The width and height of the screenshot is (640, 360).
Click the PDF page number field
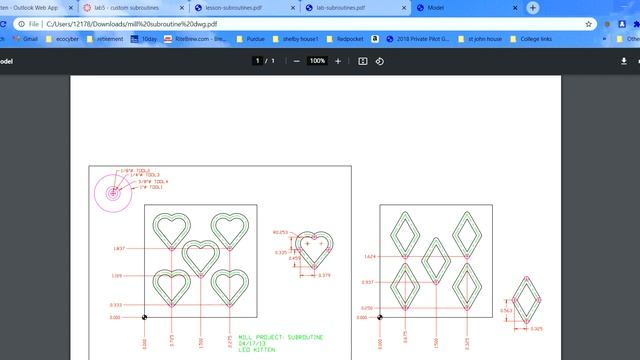pyautogui.click(x=257, y=61)
